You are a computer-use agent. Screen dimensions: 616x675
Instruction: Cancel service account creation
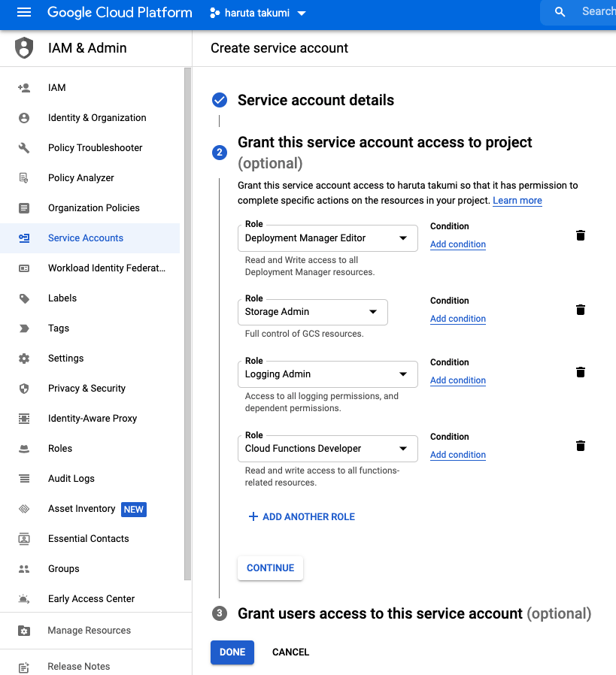pyautogui.click(x=290, y=652)
